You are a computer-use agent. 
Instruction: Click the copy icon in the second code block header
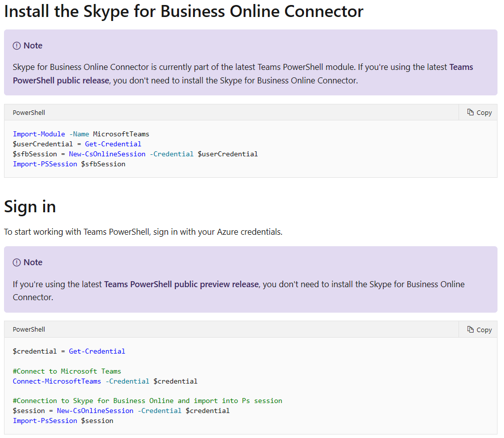click(470, 330)
